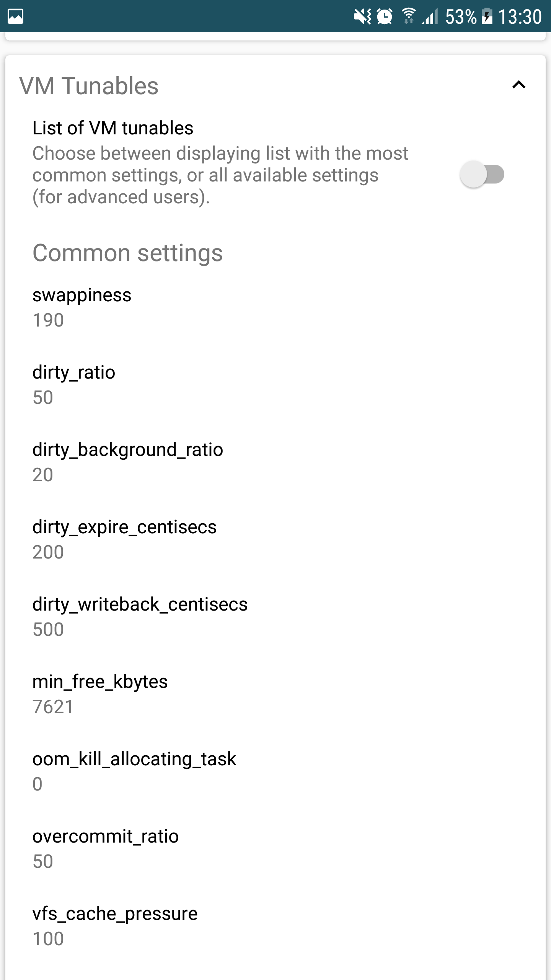Viewport: 551px width, 980px height.
Task: Tap dirty_writeback_centisecs item
Action: coord(275,617)
